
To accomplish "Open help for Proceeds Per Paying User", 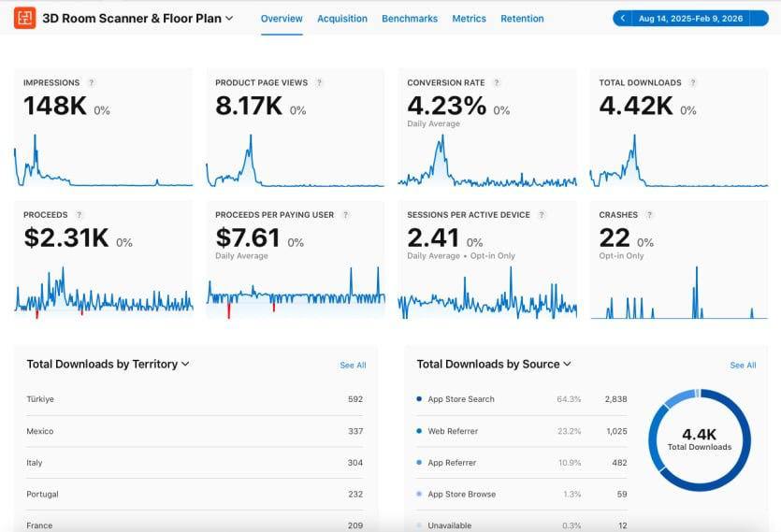I will [345, 215].
